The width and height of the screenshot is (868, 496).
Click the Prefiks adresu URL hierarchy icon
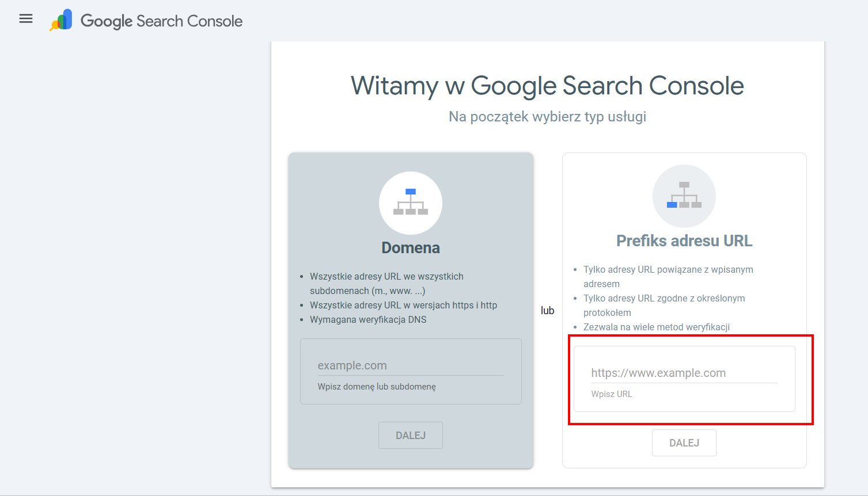[x=684, y=196]
